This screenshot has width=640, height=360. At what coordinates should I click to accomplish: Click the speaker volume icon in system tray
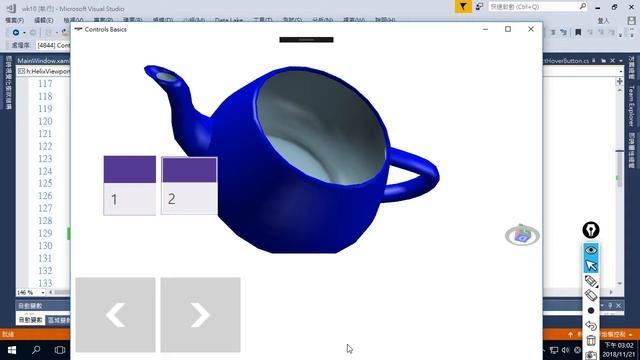565,350
